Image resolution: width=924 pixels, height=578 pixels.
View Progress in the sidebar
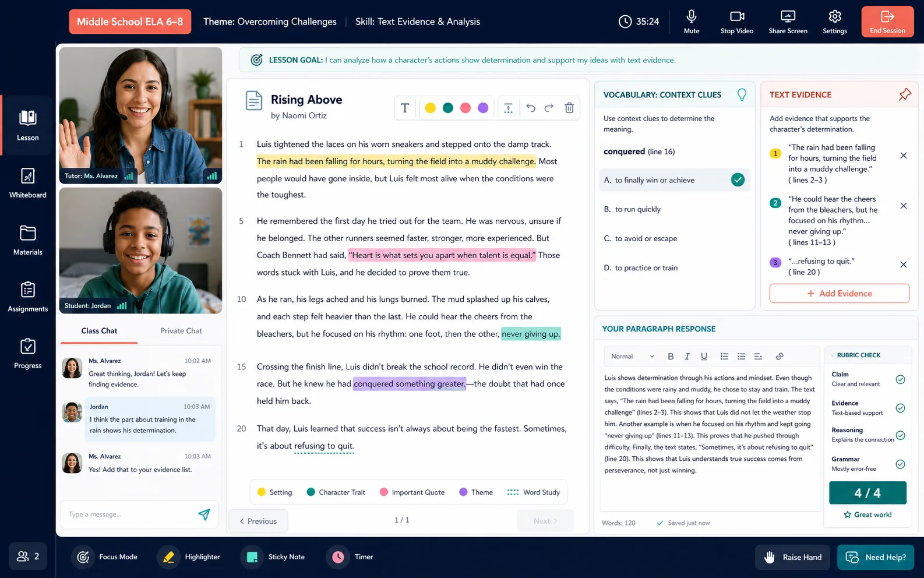coord(27,353)
